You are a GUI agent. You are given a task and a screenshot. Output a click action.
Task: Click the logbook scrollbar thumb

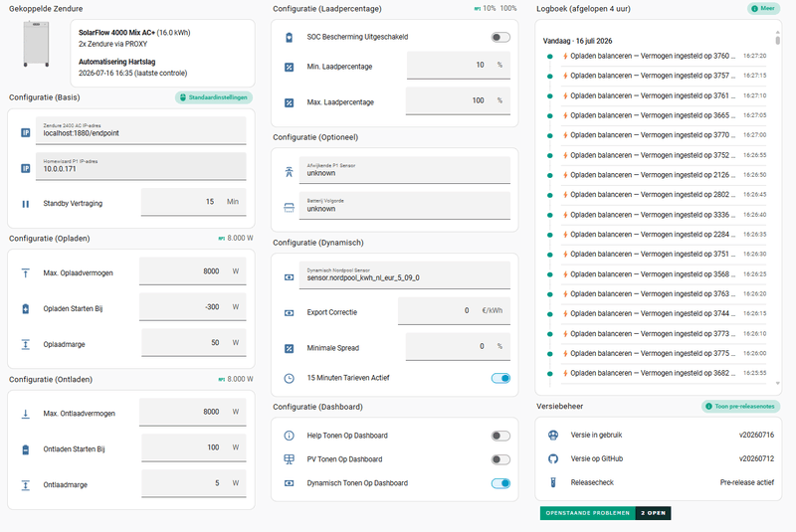click(778, 38)
